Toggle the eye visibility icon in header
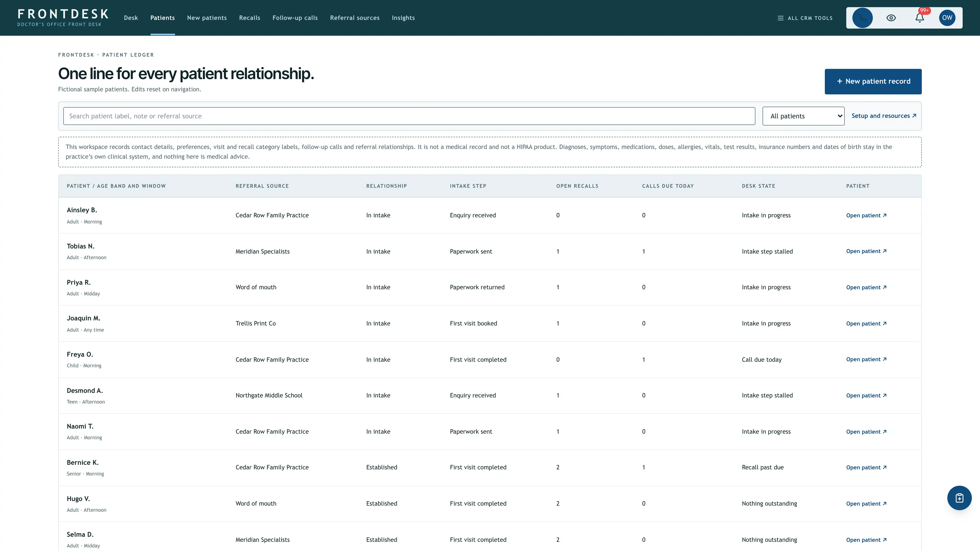Image resolution: width=980 pixels, height=551 pixels. [891, 18]
